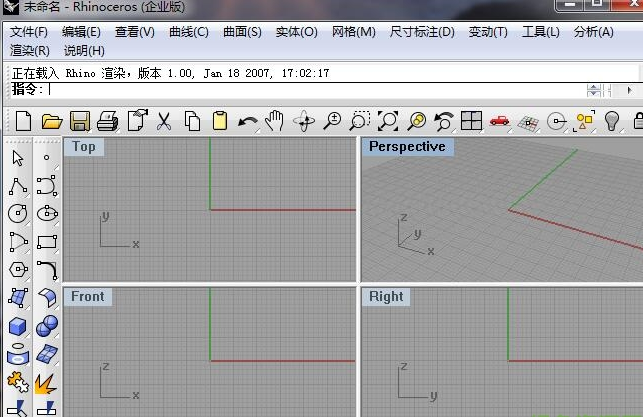Select the Fillet Curves tool
Viewport: 643px width, 417px height.
click(x=48, y=270)
